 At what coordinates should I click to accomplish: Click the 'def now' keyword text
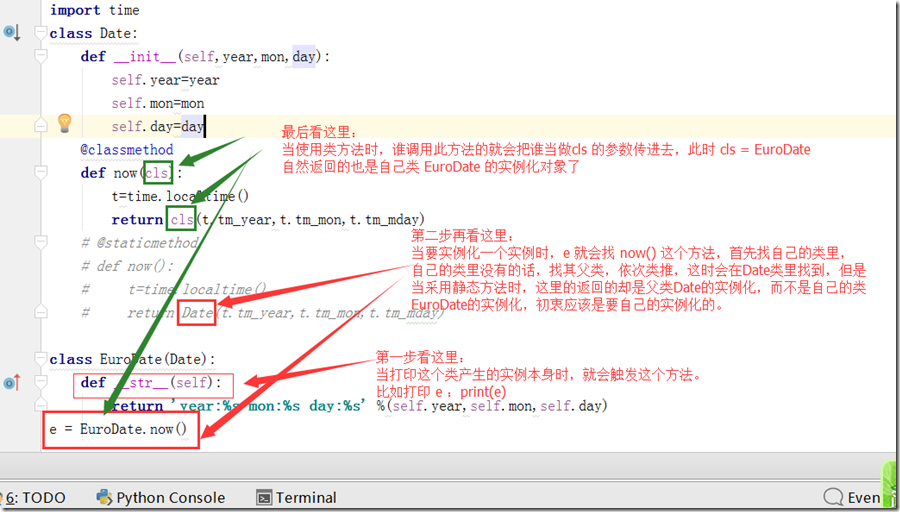(x=108, y=173)
